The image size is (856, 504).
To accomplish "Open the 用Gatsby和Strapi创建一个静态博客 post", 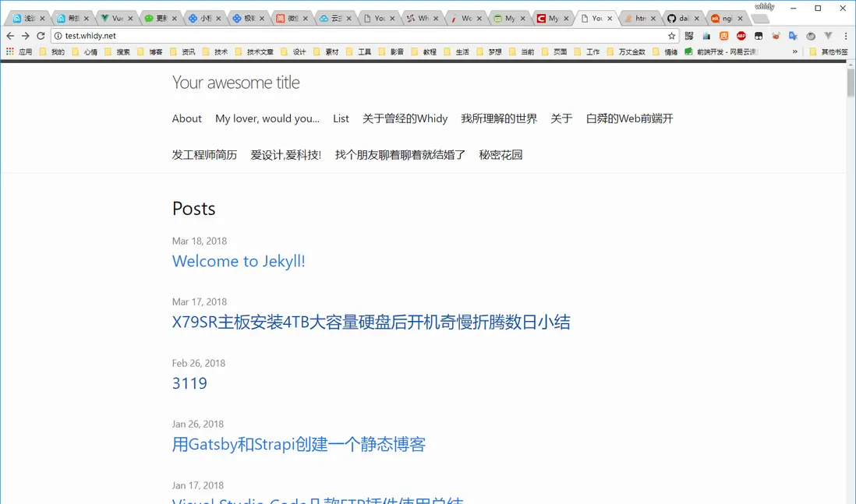I will (x=299, y=445).
